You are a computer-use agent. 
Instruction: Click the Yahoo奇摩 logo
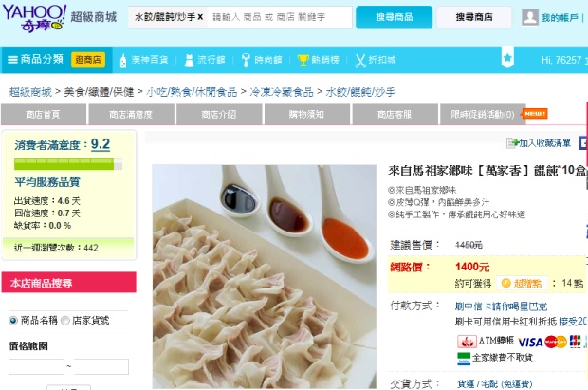pyautogui.click(x=34, y=18)
